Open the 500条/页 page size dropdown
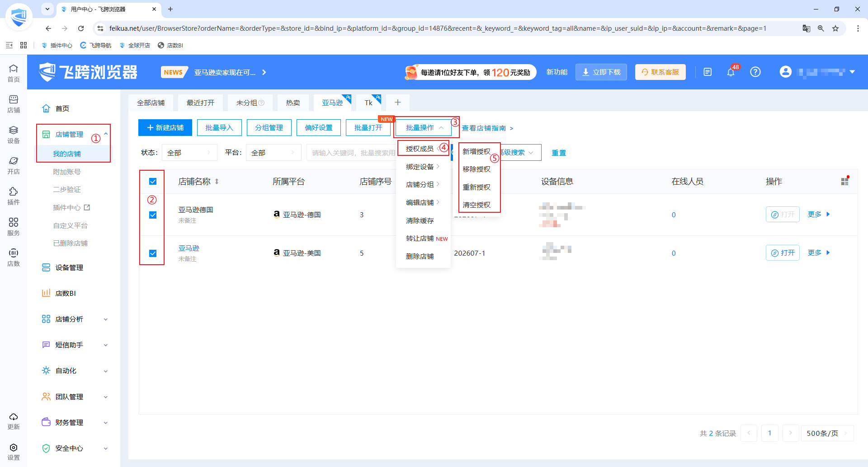The image size is (868, 467). 827,433
